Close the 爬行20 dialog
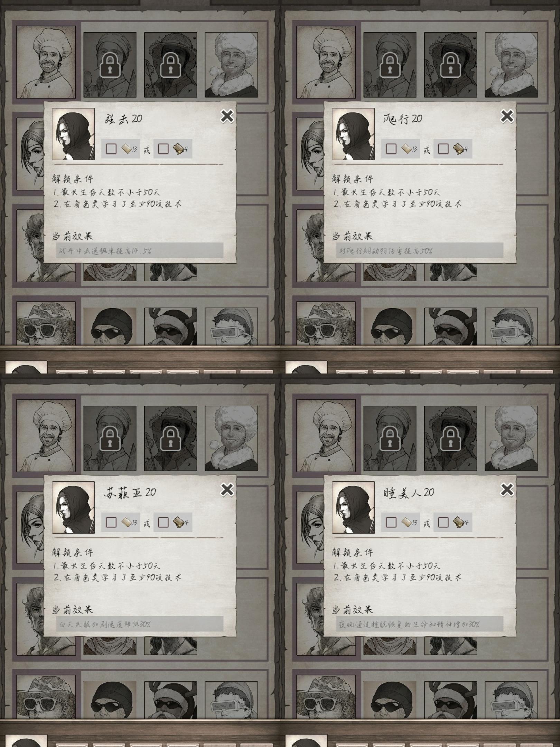 (x=507, y=116)
